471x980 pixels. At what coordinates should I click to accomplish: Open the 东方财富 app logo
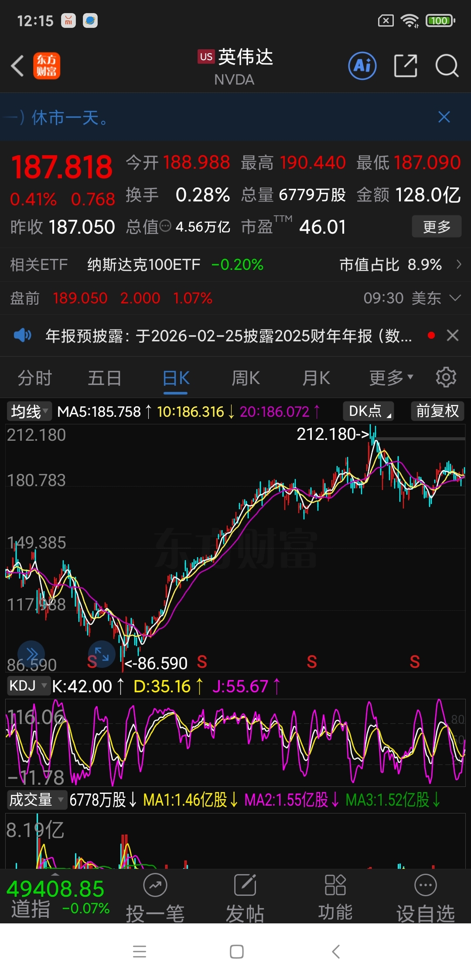click(47, 66)
